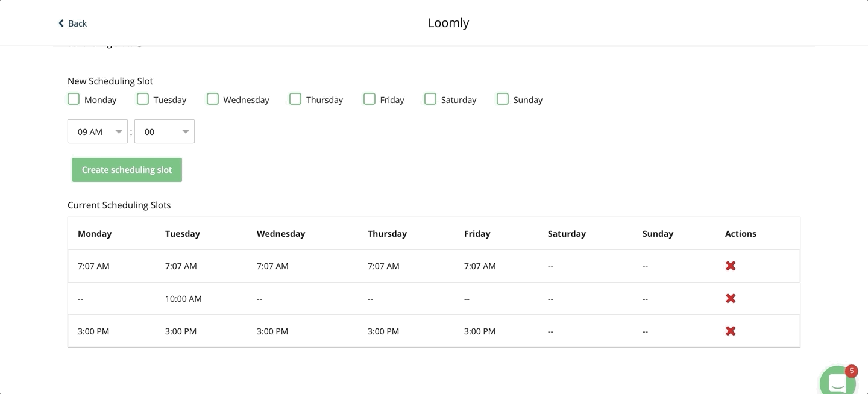Check the Monday checkbox
The width and height of the screenshot is (868, 394).
73,98
